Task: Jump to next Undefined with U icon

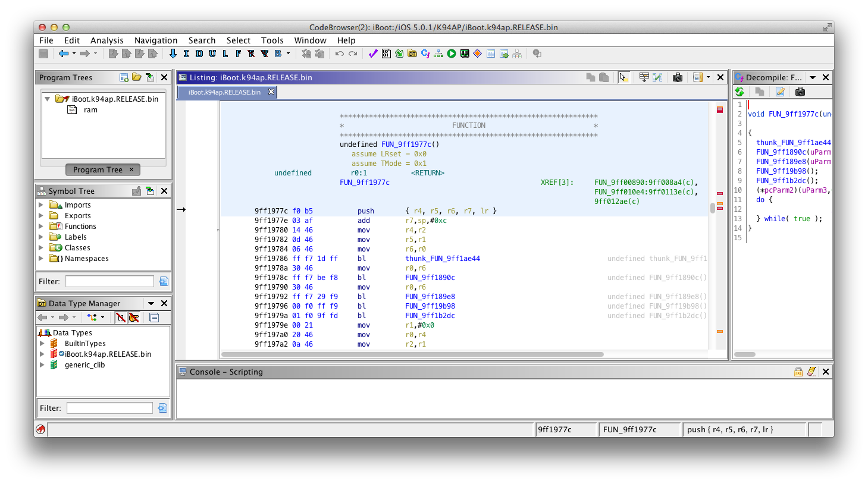Action: (x=212, y=54)
